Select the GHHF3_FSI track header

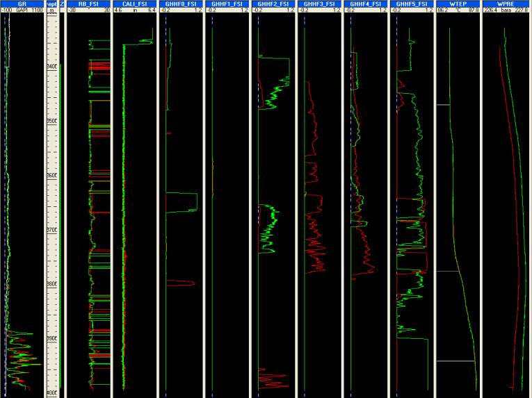[319, 3]
